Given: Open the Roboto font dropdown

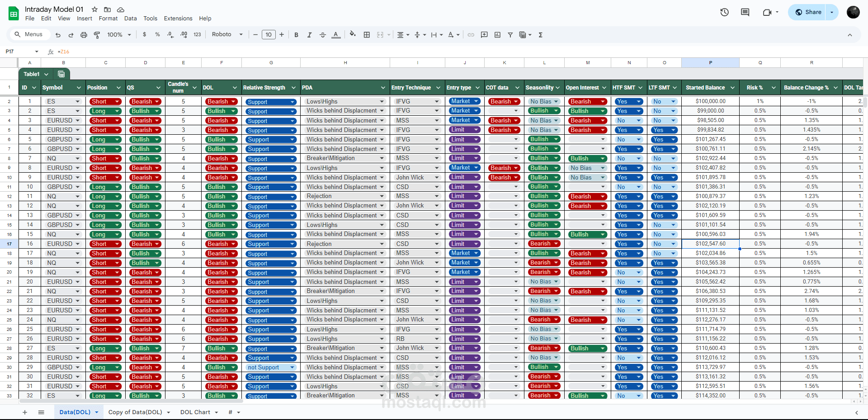Looking at the screenshot, I should pyautogui.click(x=227, y=34).
